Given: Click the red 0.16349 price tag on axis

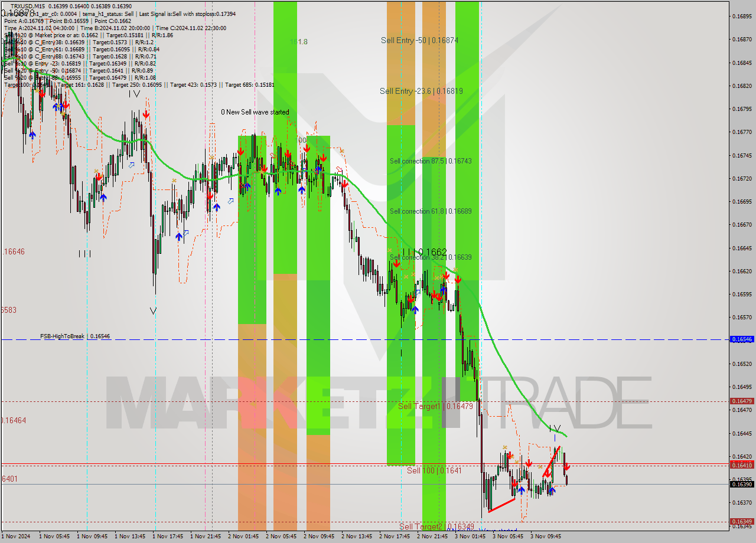Looking at the screenshot, I should tap(742, 522).
